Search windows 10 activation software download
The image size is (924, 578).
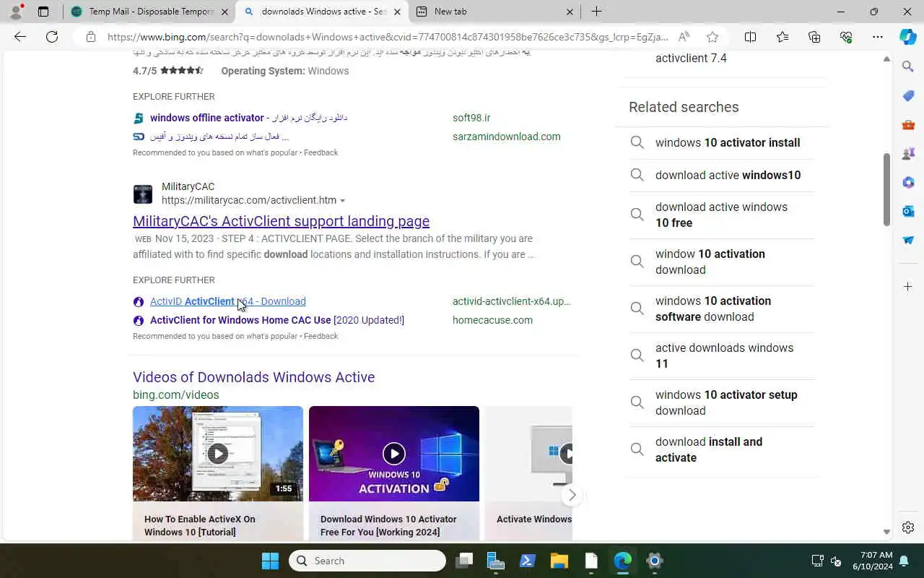pos(722,309)
